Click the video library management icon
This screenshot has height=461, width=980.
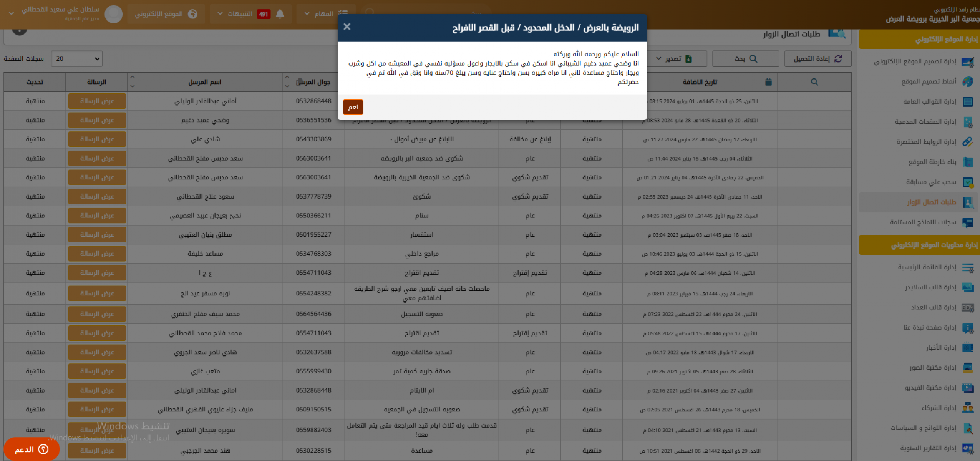pos(968,388)
